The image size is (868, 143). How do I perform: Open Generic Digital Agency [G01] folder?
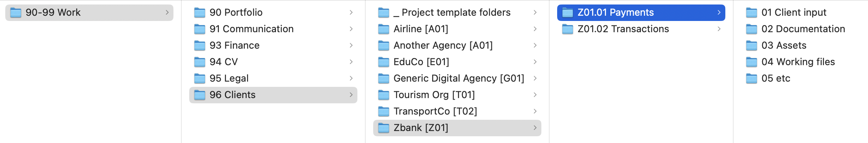tap(457, 78)
